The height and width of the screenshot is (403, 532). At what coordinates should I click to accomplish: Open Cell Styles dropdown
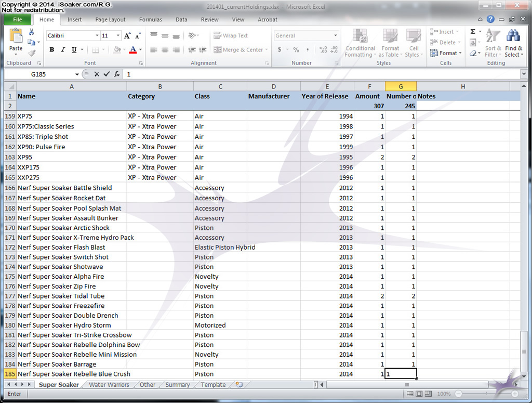click(414, 43)
